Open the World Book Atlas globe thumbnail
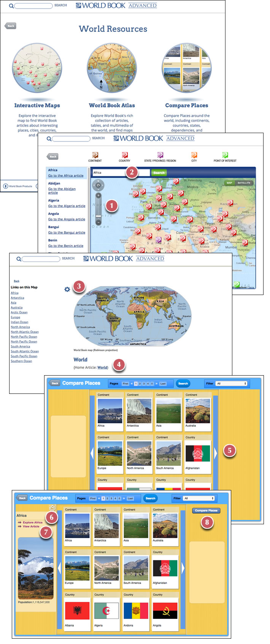Image resolution: width=270 pixels, height=644 pixels. tap(112, 68)
